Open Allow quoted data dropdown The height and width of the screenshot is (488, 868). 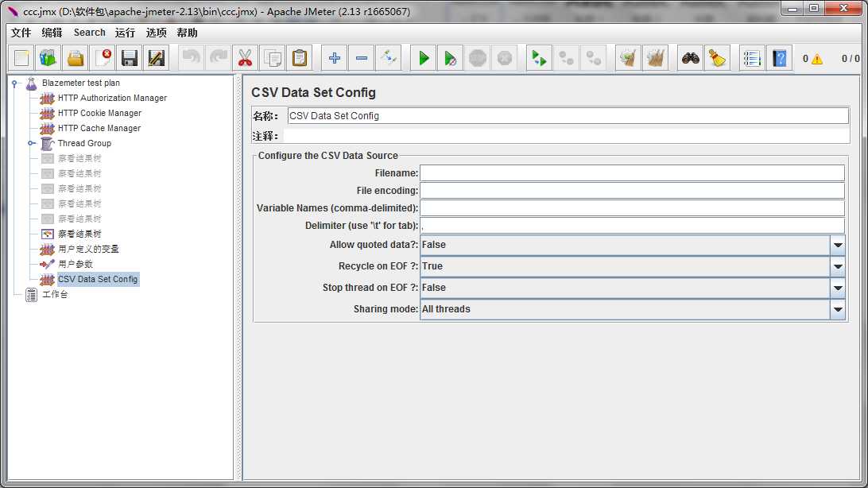click(838, 245)
